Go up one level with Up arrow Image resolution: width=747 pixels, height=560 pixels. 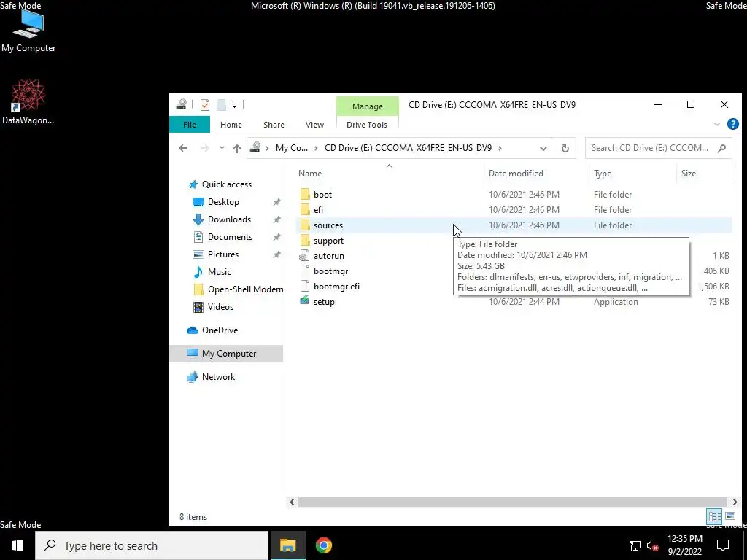pos(237,148)
